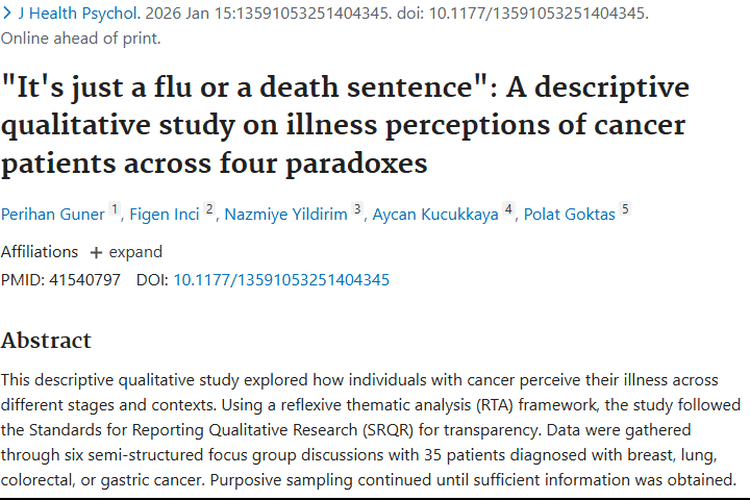The width and height of the screenshot is (750, 500).
Task: Show affiliation 3 beside Nazmiye Yildirim
Action: 357,210
